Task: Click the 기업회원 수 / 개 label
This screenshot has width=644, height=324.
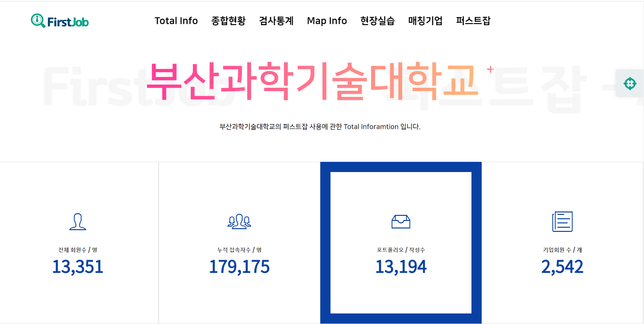Action: click(x=562, y=250)
